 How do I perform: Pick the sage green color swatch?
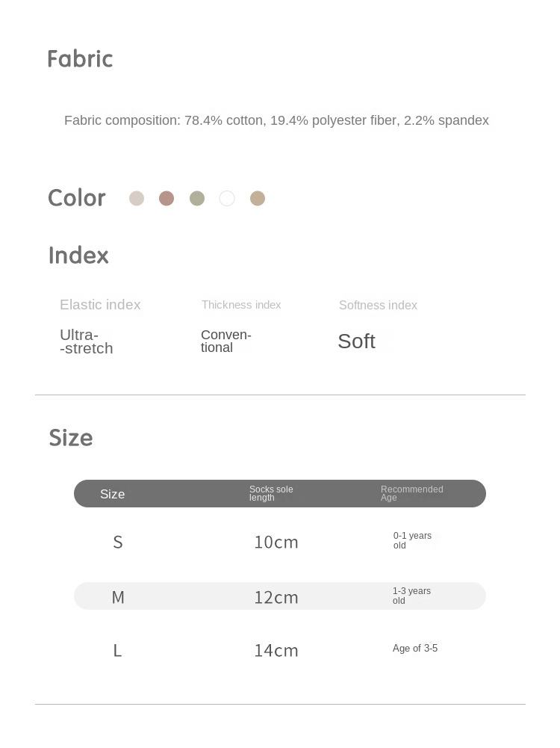197,198
